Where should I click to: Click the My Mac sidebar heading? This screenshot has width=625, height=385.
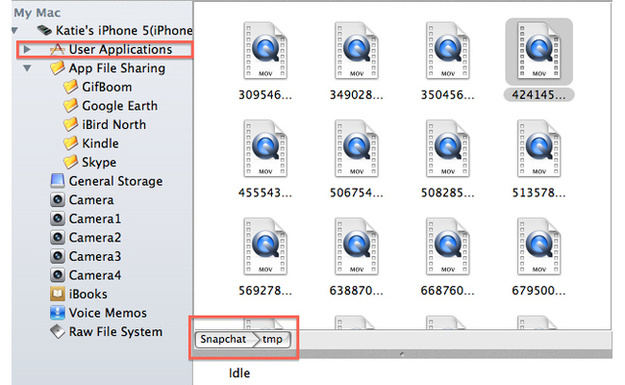[37, 13]
